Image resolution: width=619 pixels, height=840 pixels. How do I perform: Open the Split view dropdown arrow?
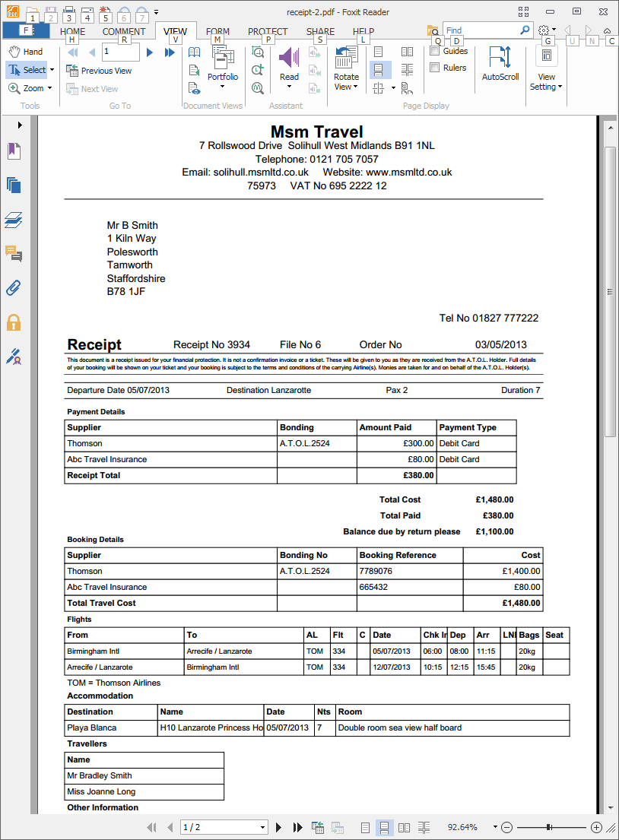393,88
